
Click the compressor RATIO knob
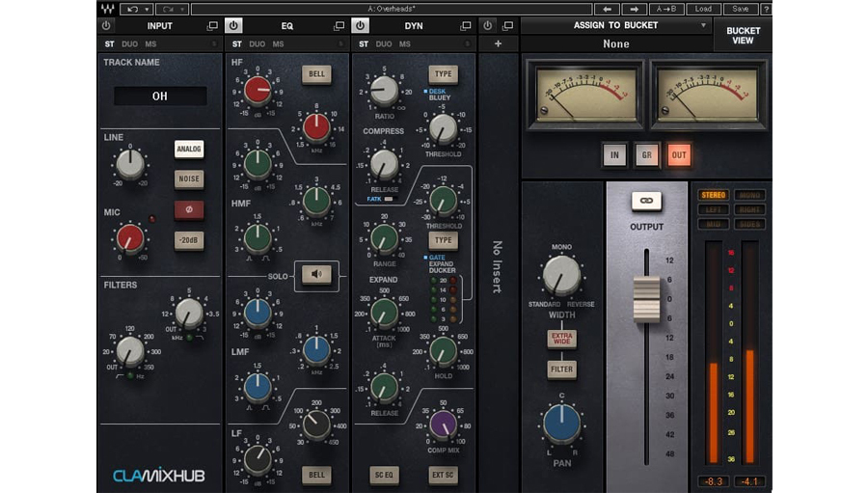coord(384,91)
